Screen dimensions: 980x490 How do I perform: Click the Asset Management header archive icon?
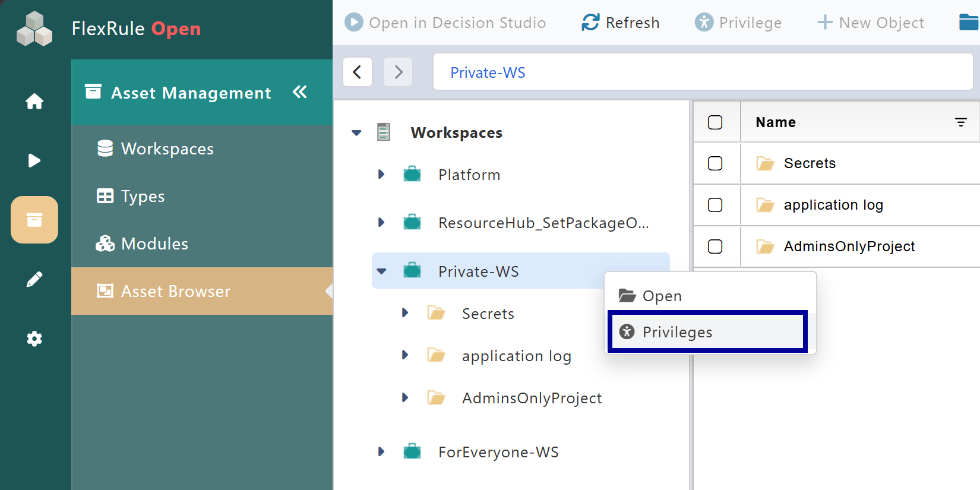[93, 91]
